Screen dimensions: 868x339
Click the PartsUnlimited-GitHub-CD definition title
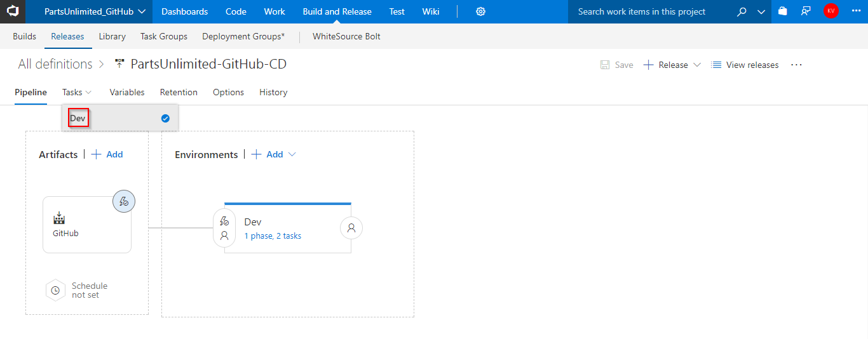(208, 64)
